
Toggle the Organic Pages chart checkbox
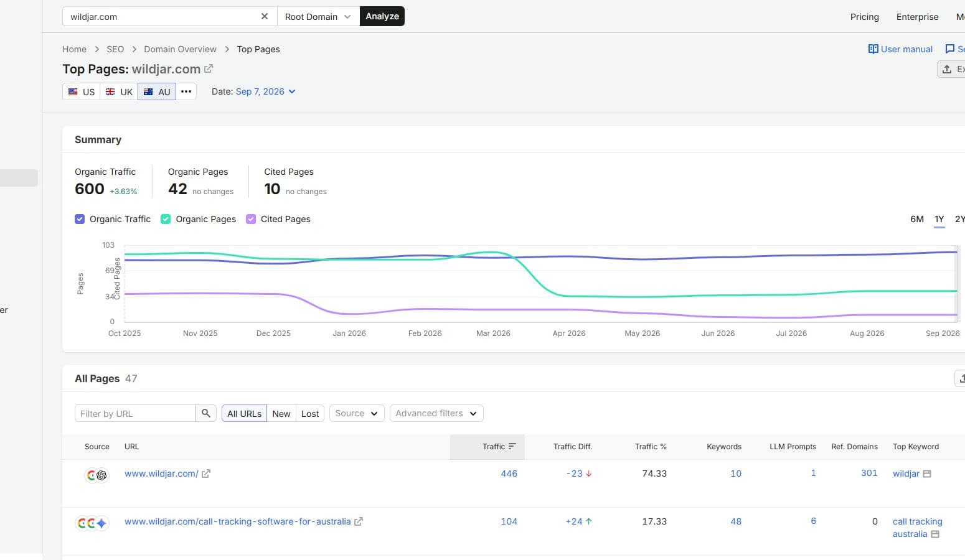(166, 219)
